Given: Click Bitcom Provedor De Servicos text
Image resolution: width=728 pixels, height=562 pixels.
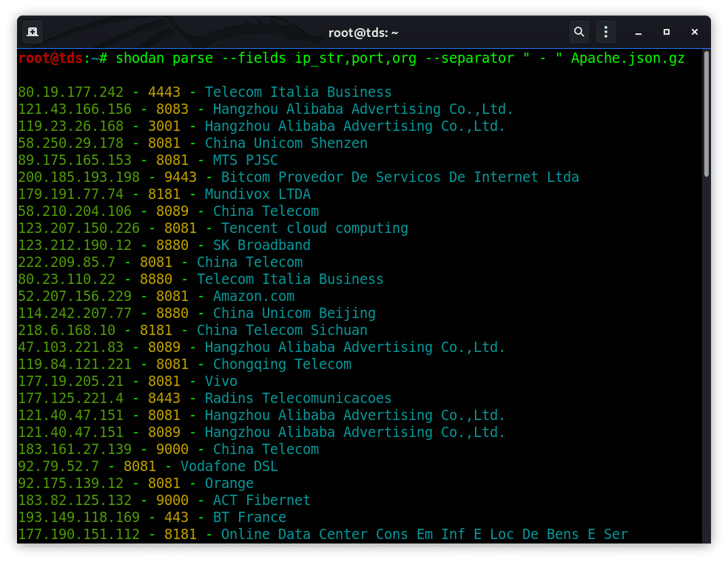Looking at the screenshot, I should [x=331, y=177].
